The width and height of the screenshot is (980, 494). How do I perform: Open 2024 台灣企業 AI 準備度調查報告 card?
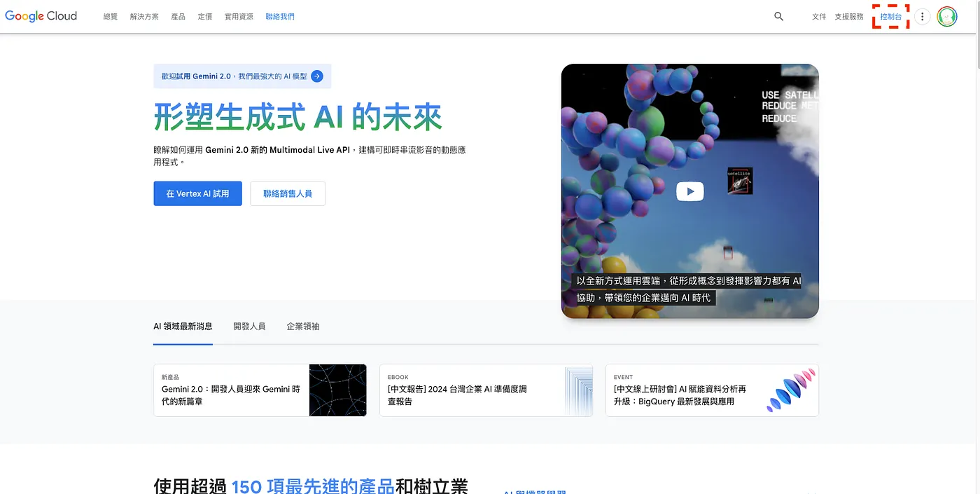pyautogui.click(x=486, y=390)
